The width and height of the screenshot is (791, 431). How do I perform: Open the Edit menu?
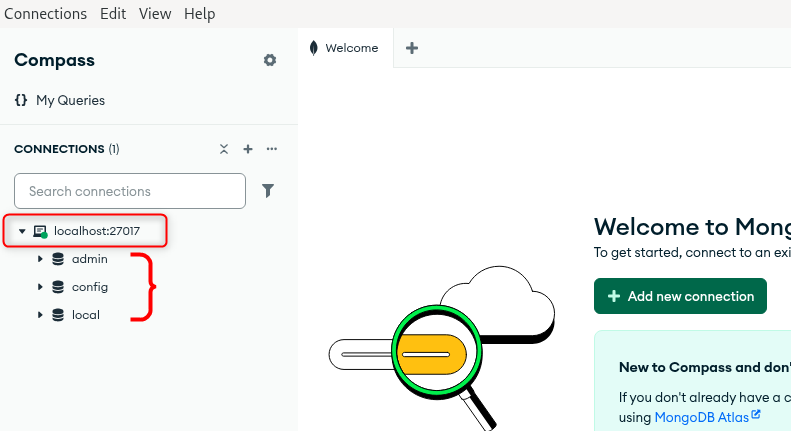click(x=113, y=14)
